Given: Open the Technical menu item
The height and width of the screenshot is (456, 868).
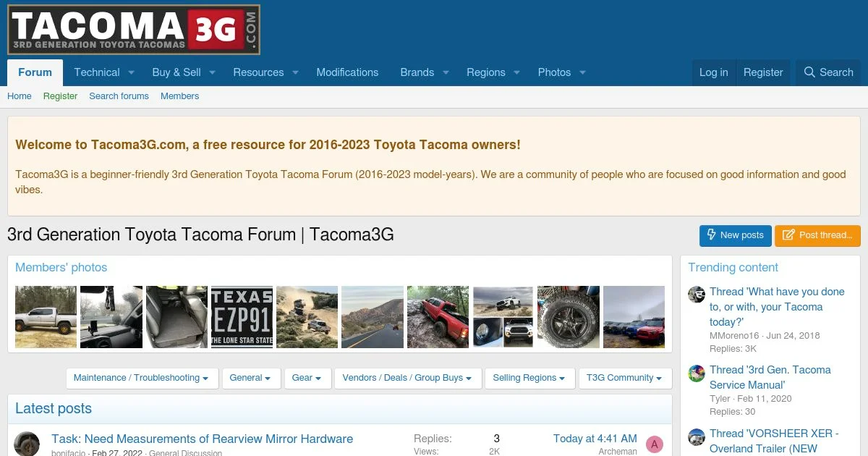Looking at the screenshot, I should (96, 72).
